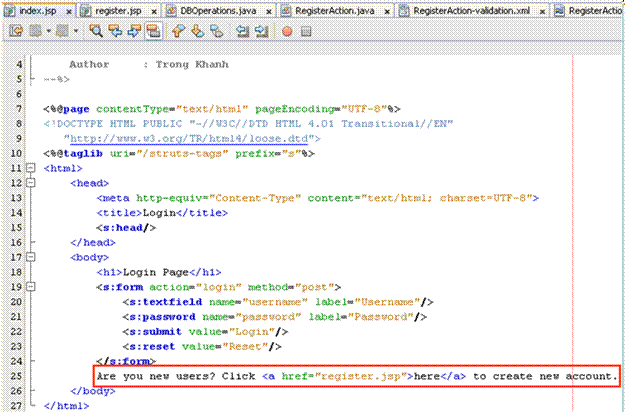Image resolution: width=625 pixels, height=413 pixels.
Task: Close the index.jsp tab
Action: click(x=69, y=12)
